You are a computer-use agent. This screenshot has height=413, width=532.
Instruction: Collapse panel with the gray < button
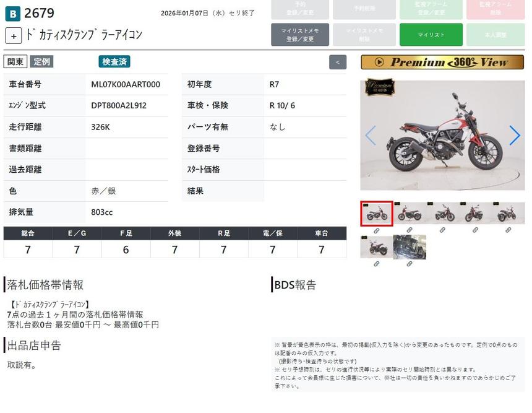click(337, 62)
